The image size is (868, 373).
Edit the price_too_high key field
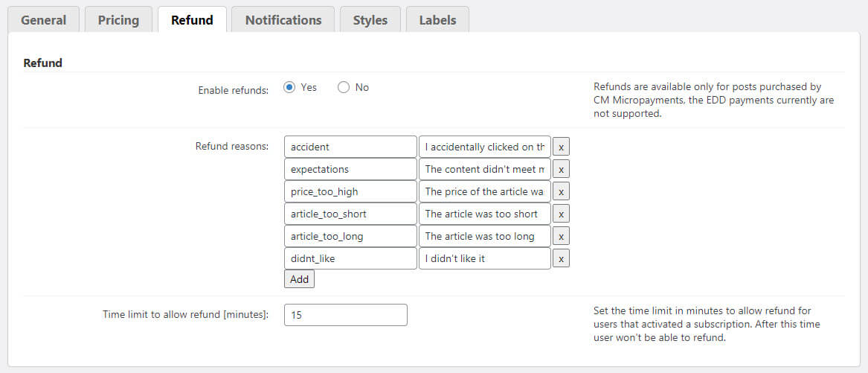click(x=350, y=192)
